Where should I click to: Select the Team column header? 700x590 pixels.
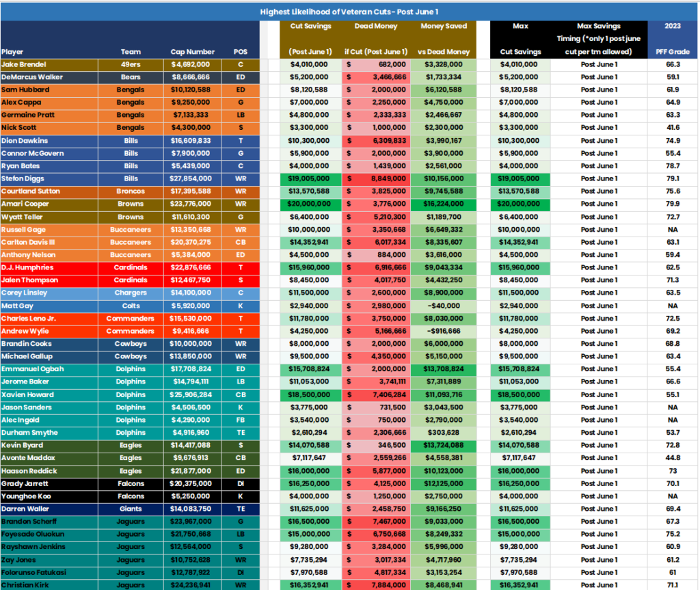coord(131,51)
